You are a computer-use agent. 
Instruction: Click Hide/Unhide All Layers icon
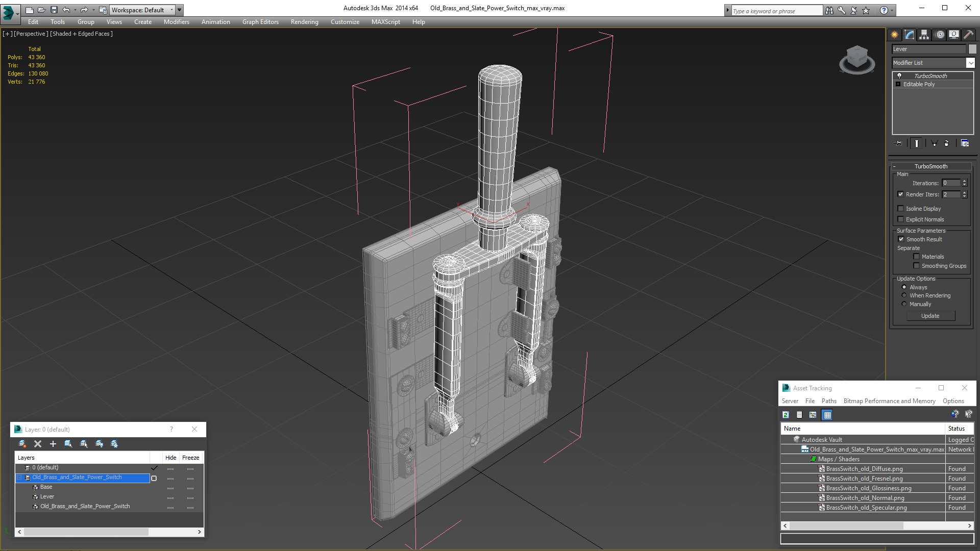[x=99, y=444]
